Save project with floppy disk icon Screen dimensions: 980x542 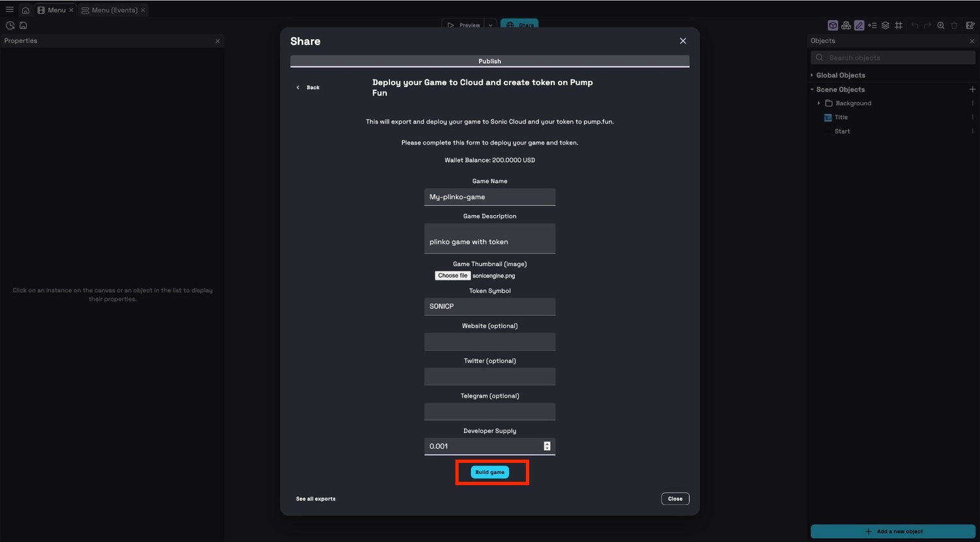coord(24,25)
